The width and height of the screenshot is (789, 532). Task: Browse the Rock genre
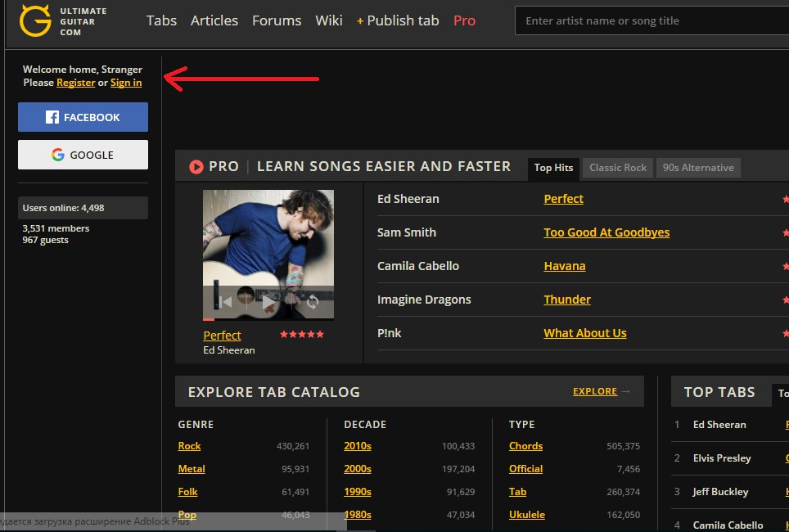(189, 446)
